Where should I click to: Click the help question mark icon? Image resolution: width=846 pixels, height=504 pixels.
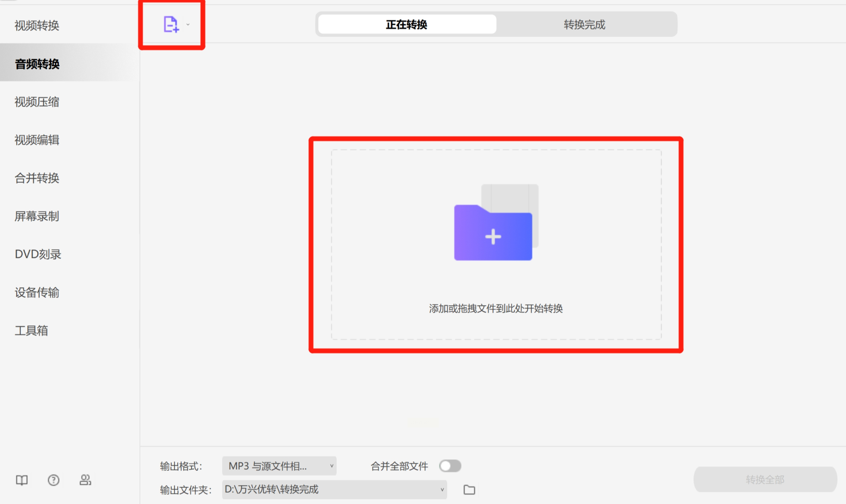click(53, 480)
